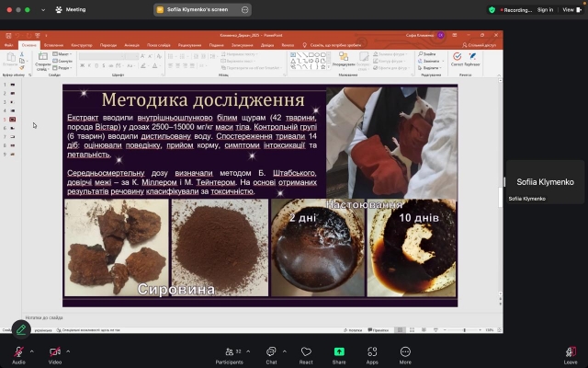Click the increase font size icon
Viewport: 588px width, 368px height.
142,56
